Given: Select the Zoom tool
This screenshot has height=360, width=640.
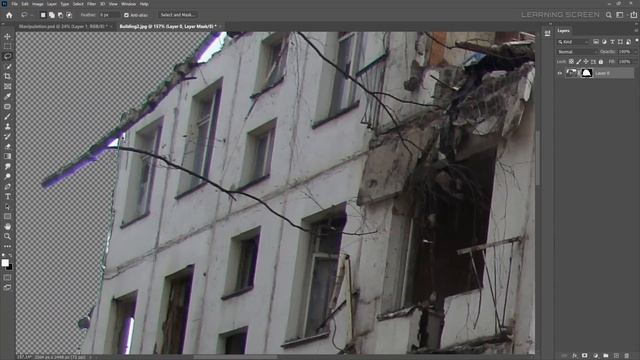Looking at the screenshot, I should 7,236.
